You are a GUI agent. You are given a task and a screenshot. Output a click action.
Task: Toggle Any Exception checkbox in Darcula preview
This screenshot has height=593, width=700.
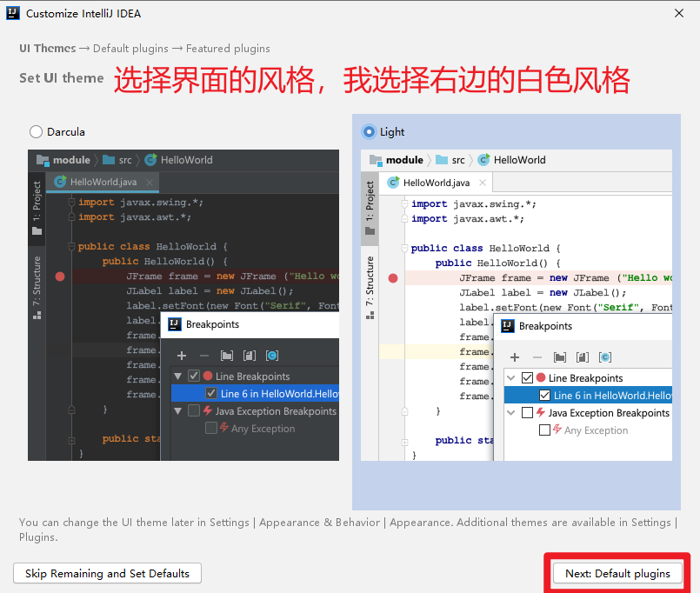pos(211,428)
